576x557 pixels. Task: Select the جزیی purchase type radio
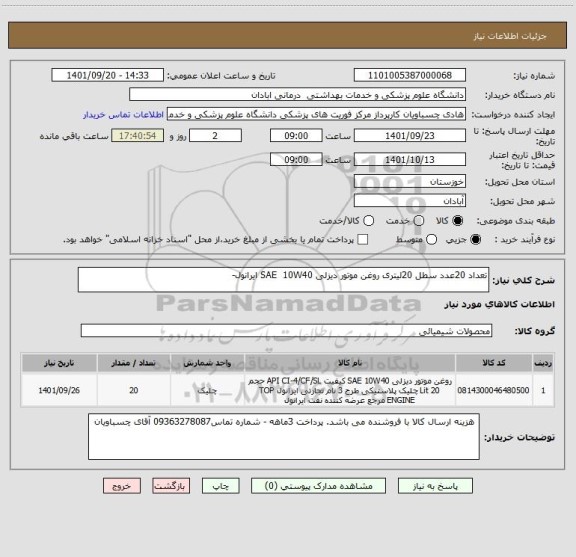[476, 240]
